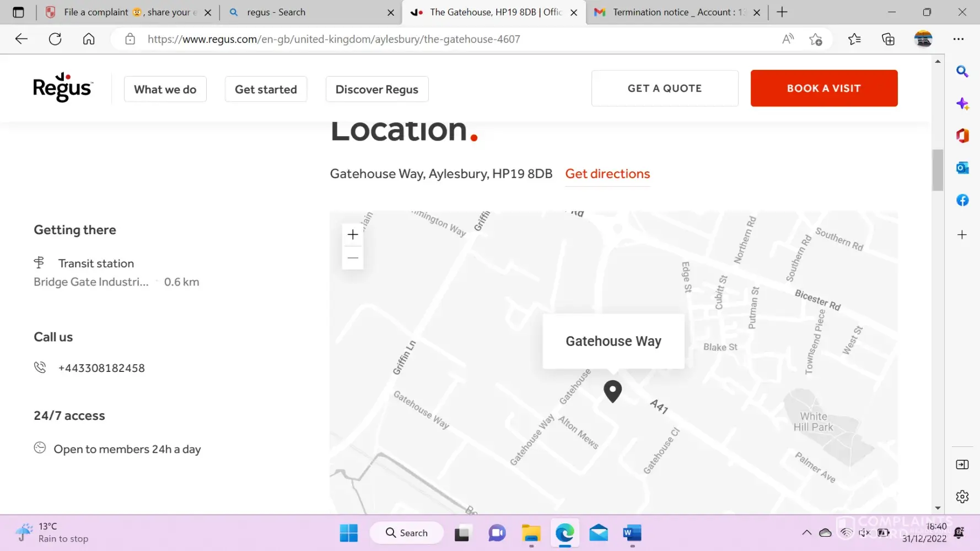Click the map location pin marker

[612, 391]
